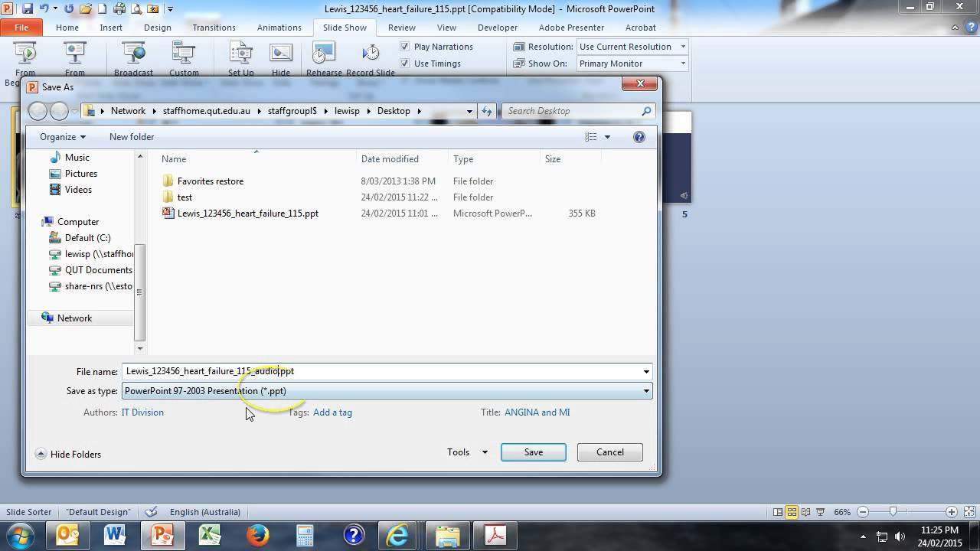Image resolution: width=980 pixels, height=551 pixels.
Task: Adjust the zoom slider handle
Action: coord(893,512)
